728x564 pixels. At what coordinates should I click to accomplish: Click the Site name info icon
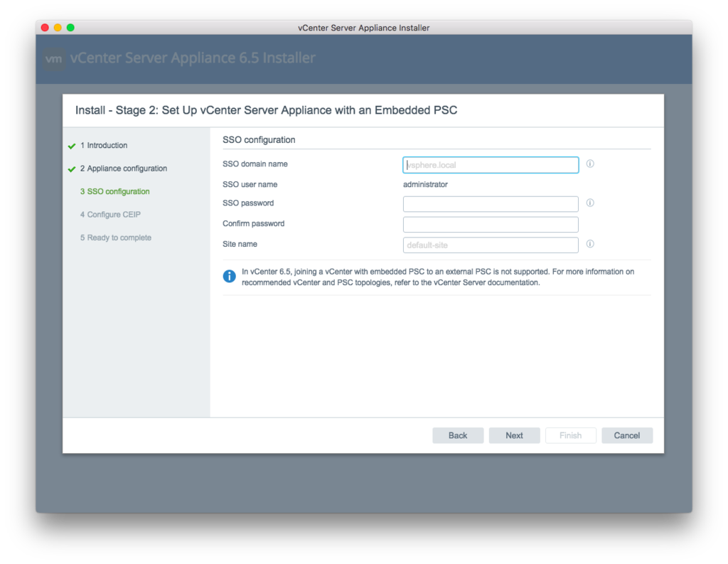click(x=590, y=243)
